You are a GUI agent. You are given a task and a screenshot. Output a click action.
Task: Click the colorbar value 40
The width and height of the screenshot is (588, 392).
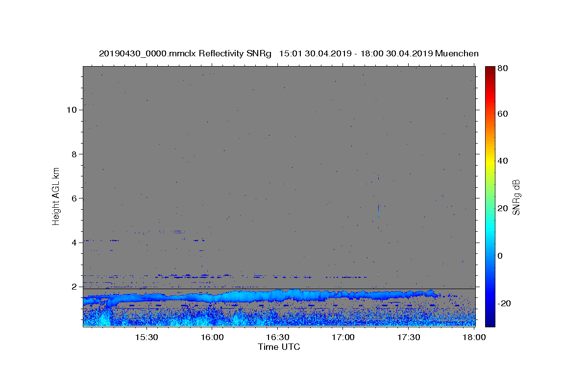(x=503, y=161)
